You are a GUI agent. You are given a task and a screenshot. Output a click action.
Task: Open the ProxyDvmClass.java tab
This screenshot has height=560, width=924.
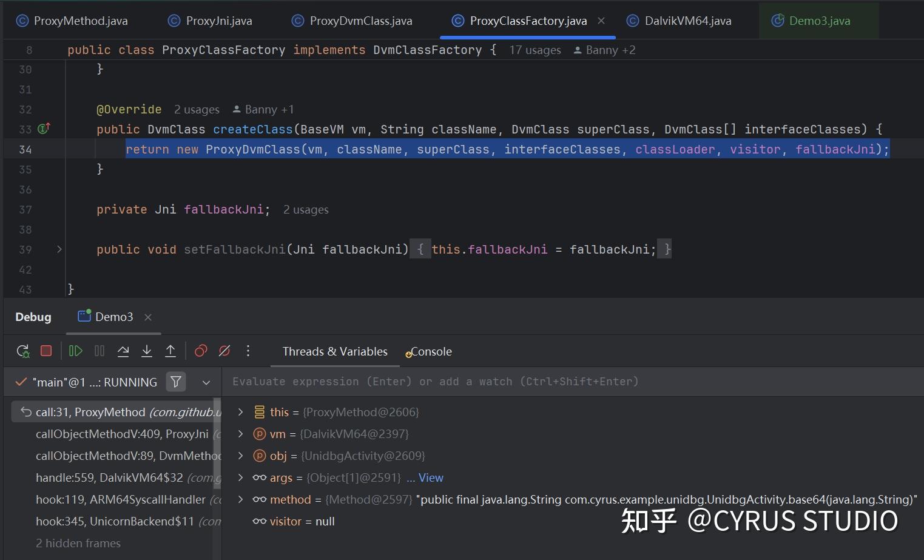[352, 21]
